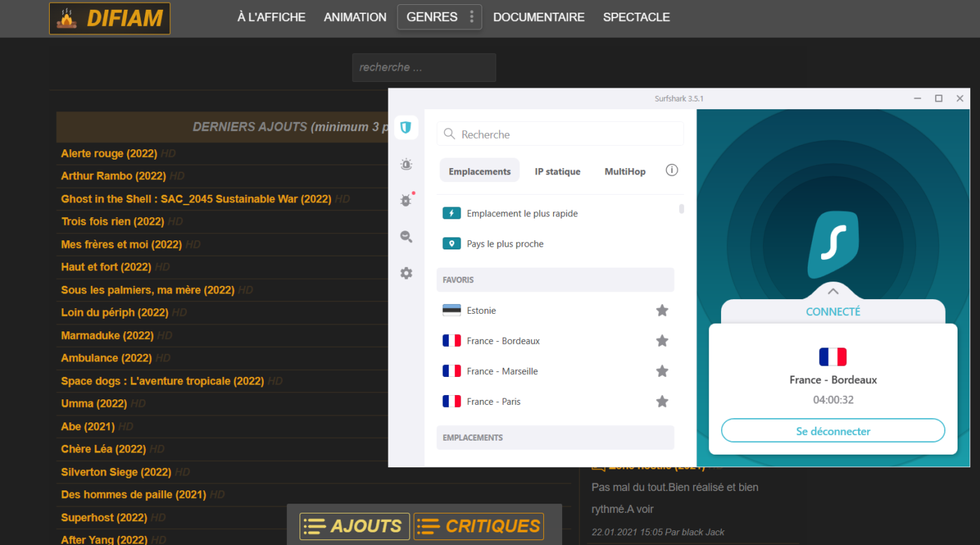This screenshot has width=980, height=545.
Task: Open the Ambulance (2022) link
Action: point(106,358)
